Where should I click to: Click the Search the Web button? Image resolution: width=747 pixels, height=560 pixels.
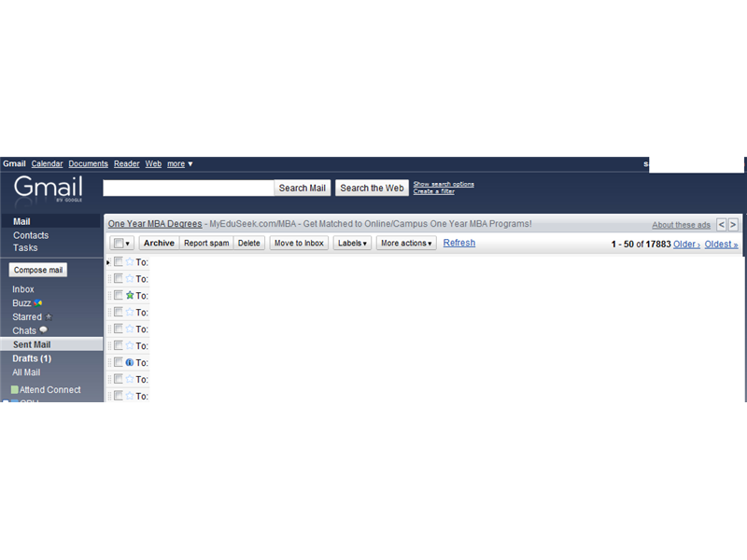(x=372, y=189)
